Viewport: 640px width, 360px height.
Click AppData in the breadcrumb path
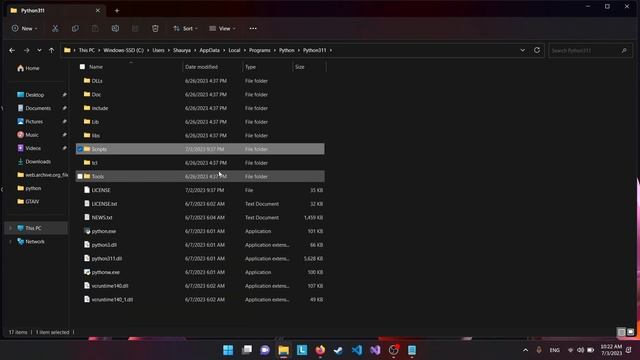point(209,50)
